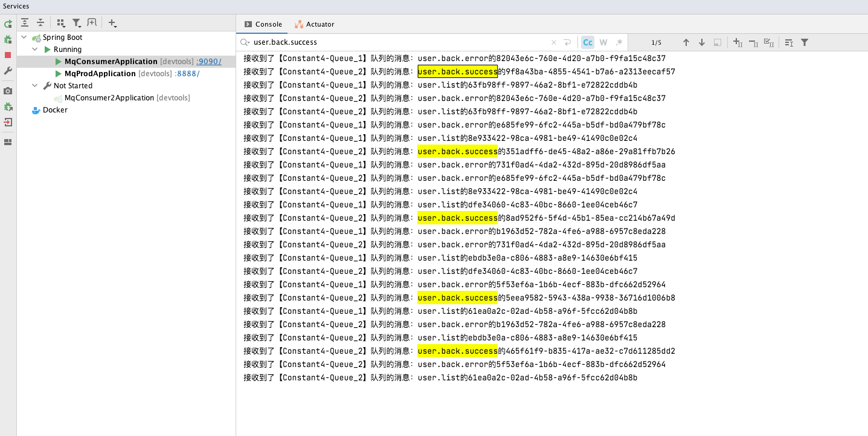Click the funnel filter icon in search bar
The image size is (868, 436).
[805, 42]
